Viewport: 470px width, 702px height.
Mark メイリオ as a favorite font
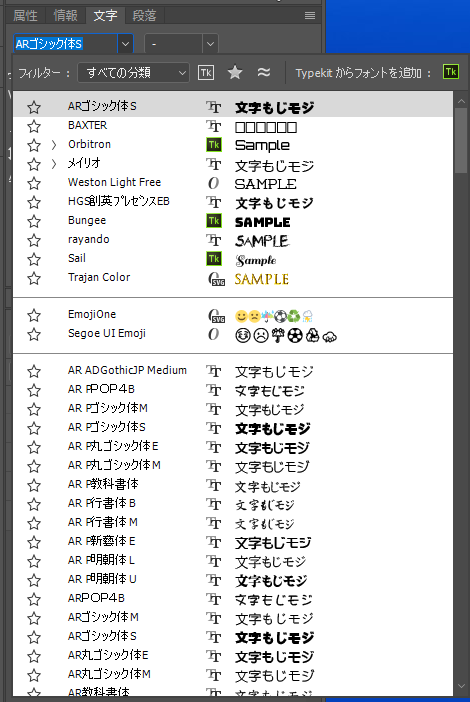(x=34, y=164)
